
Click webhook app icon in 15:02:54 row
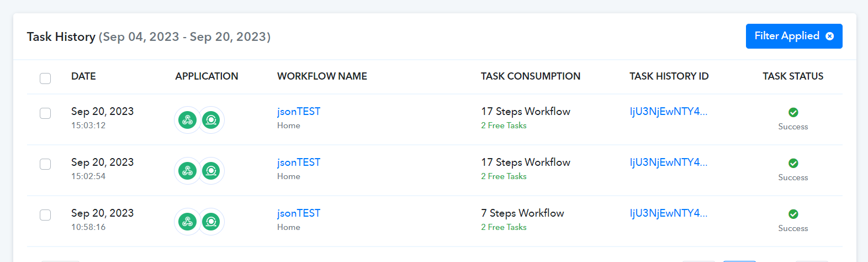[x=188, y=171]
